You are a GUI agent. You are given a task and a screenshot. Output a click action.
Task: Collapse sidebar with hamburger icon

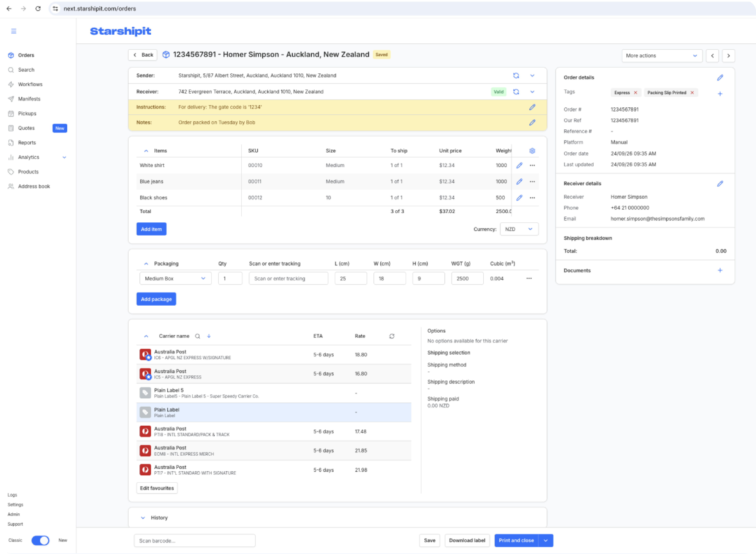point(14,31)
